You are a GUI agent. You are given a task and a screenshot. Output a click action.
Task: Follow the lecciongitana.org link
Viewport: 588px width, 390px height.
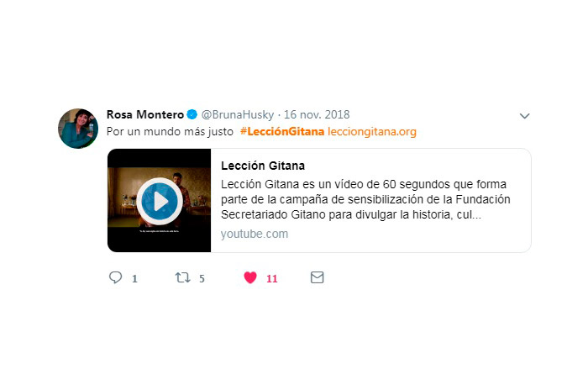click(372, 132)
